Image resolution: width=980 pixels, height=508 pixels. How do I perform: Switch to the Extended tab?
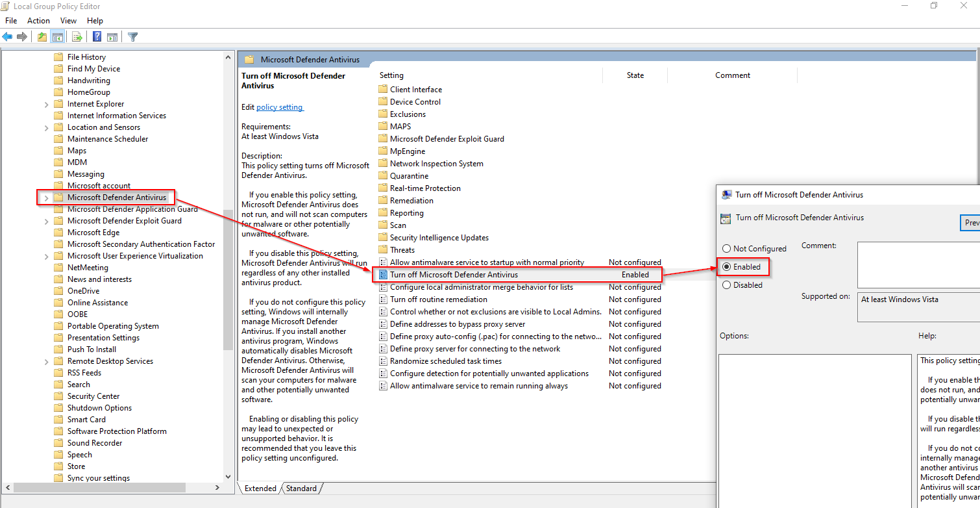pos(260,489)
